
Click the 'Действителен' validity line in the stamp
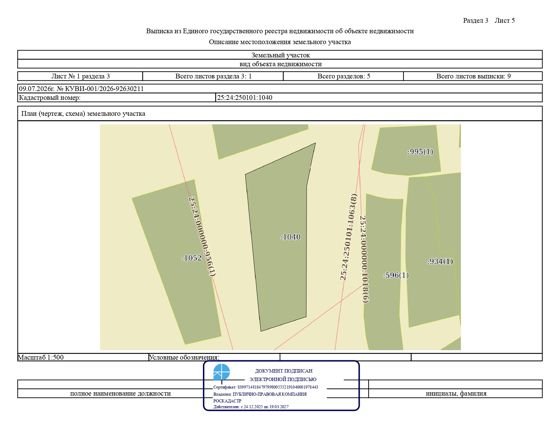[x=251, y=407]
